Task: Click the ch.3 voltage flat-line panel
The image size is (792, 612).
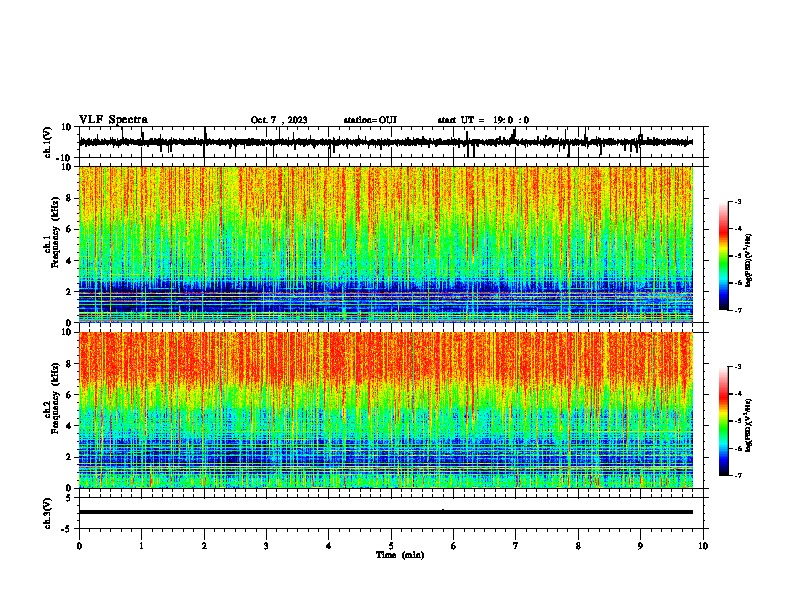Action: click(391, 513)
